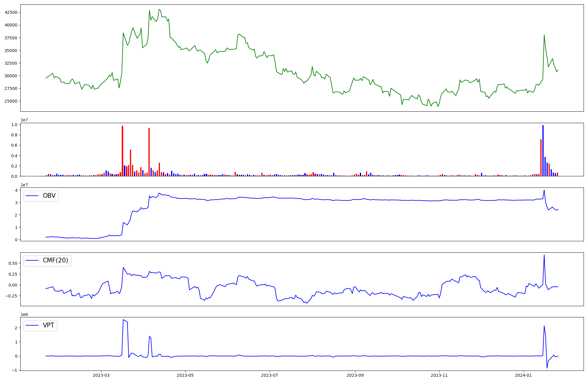Click the 2023-03 x-axis date label
The height and width of the screenshot is (382, 588).
pyautogui.click(x=101, y=375)
